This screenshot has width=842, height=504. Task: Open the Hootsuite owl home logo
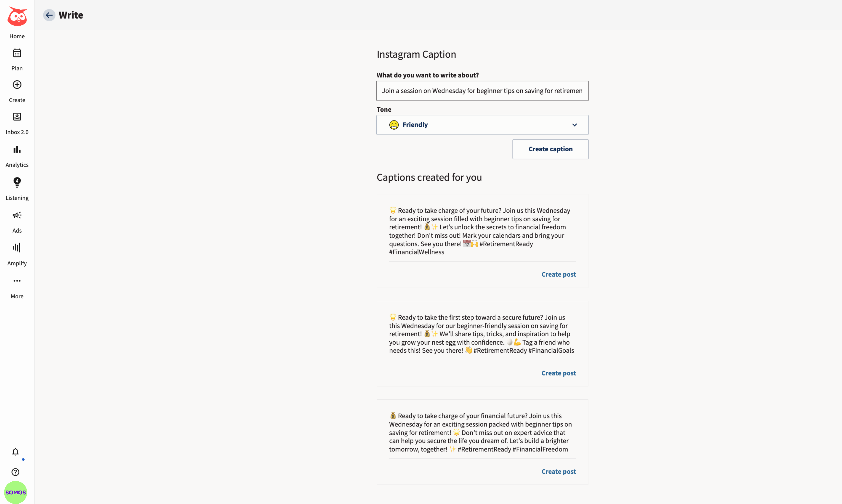point(17,15)
